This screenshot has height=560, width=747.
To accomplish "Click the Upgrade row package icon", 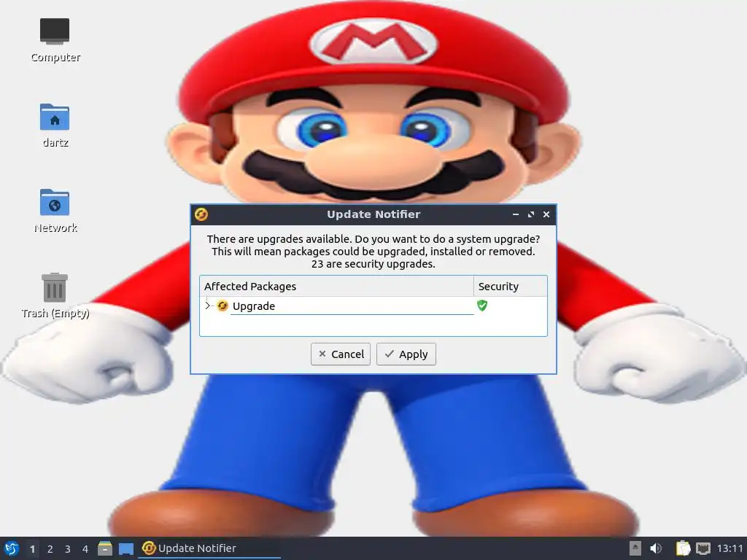I will tap(222, 306).
